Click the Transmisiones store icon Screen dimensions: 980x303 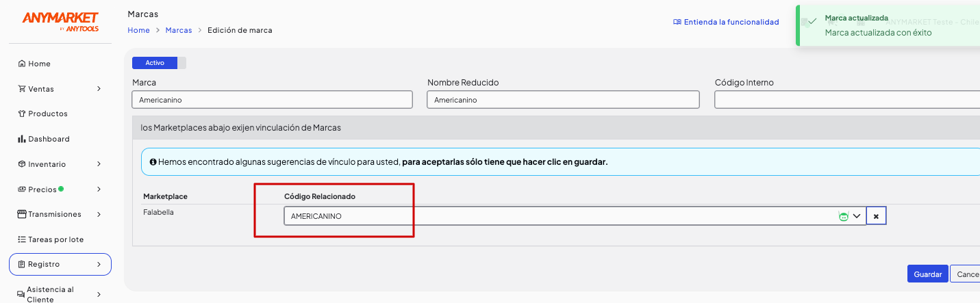point(22,214)
